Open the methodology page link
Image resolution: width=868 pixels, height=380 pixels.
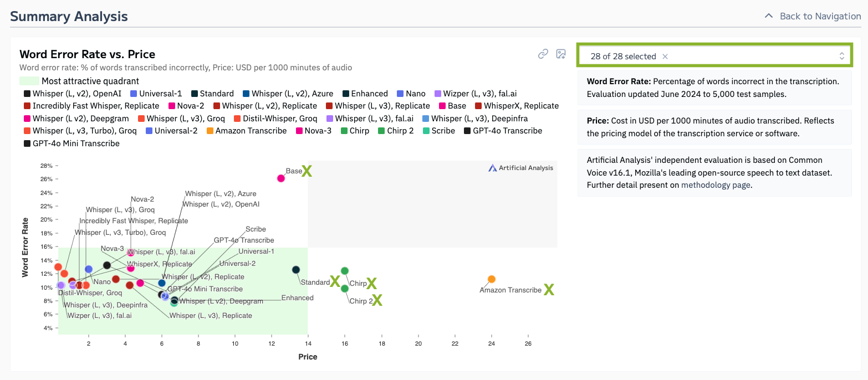click(716, 185)
